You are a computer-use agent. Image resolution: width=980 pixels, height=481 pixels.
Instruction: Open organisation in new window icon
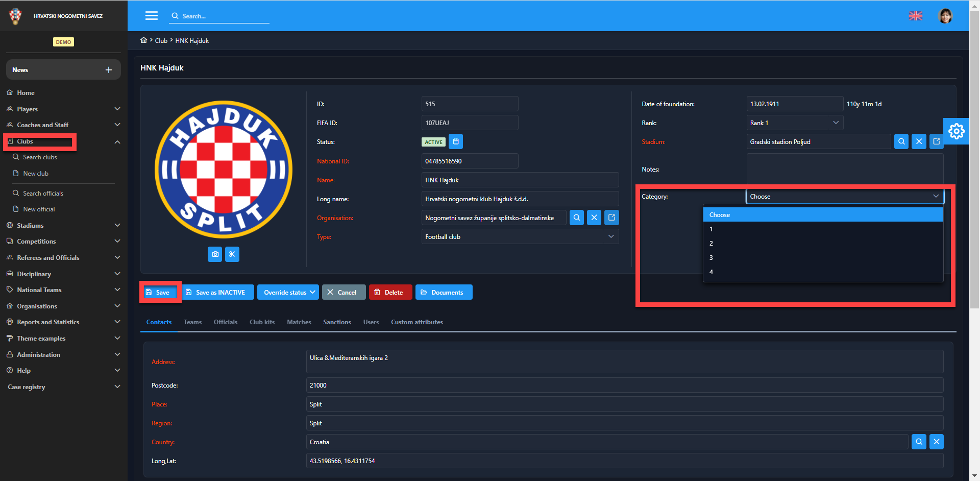click(611, 218)
